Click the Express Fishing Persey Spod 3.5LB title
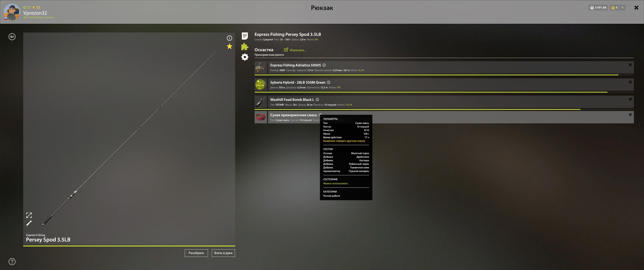The image size is (644, 270). click(x=288, y=34)
